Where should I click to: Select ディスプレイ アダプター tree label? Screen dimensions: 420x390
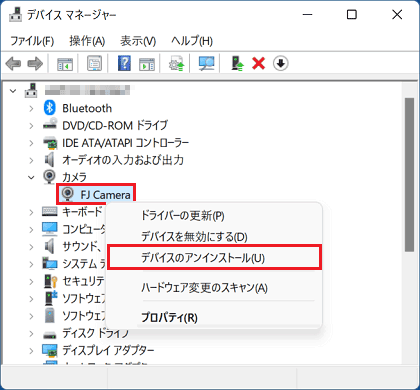(x=108, y=350)
